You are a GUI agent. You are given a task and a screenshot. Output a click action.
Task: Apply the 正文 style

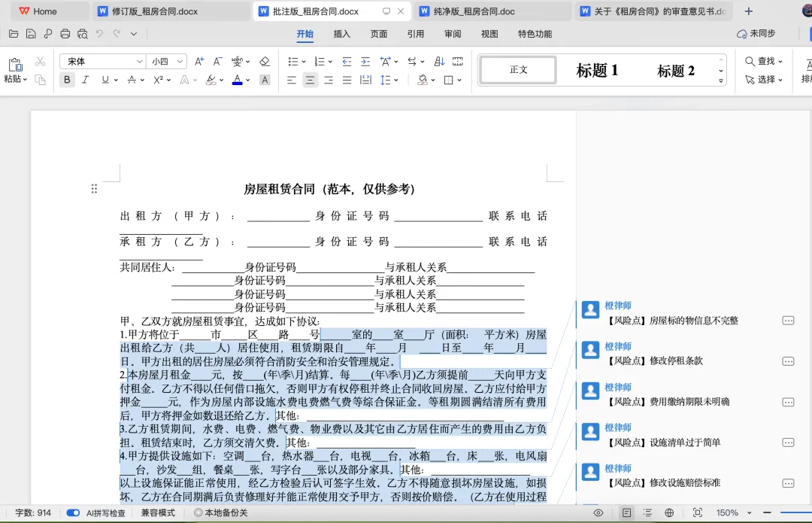click(x=518, y=69)
